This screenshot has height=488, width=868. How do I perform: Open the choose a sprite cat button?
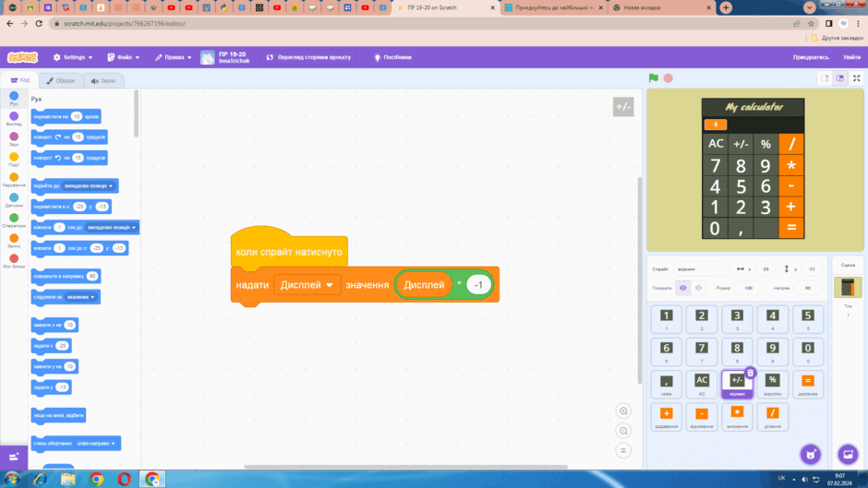811,455
